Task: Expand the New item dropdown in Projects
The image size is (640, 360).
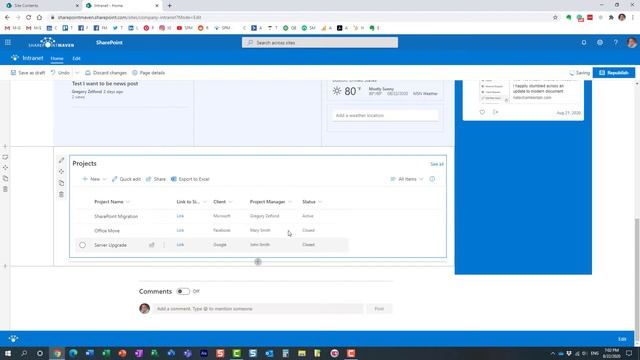Action: [104, 179]
